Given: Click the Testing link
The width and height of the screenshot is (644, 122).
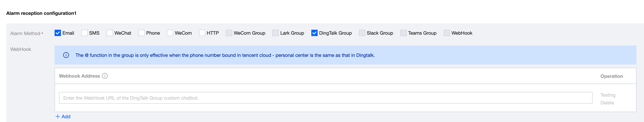Looking at the screenshot, I should click(x=608, y=95).
